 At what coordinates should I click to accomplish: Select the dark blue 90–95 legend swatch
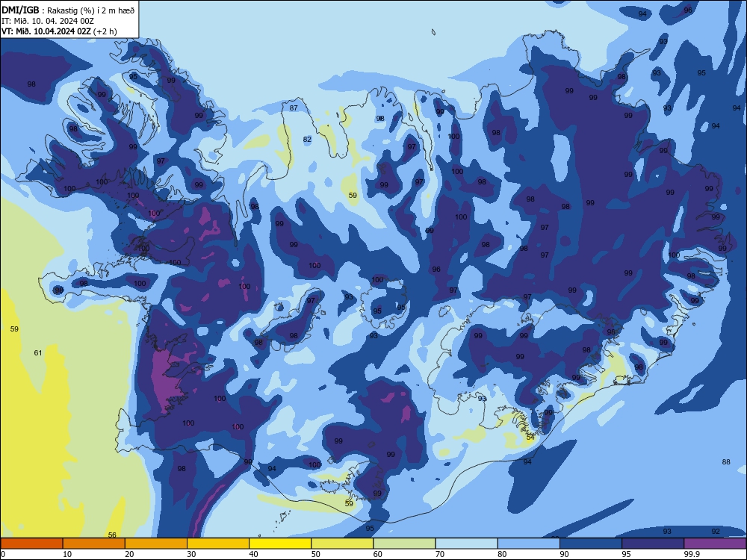(591, 544)
